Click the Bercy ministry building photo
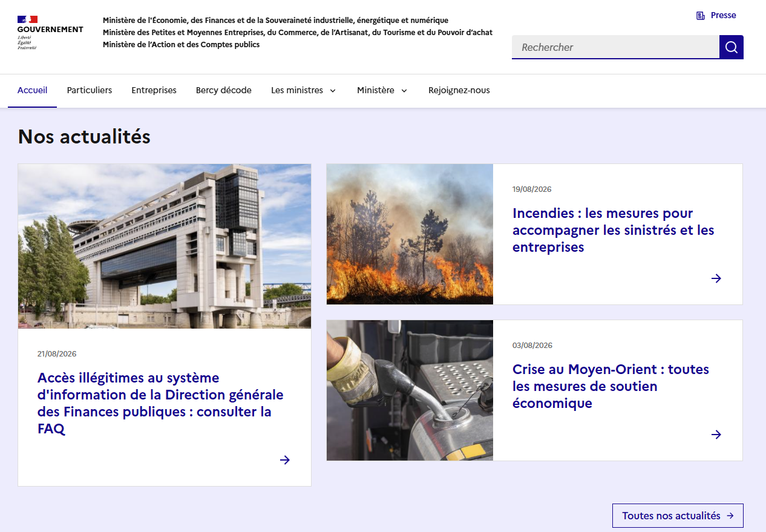 165,246
